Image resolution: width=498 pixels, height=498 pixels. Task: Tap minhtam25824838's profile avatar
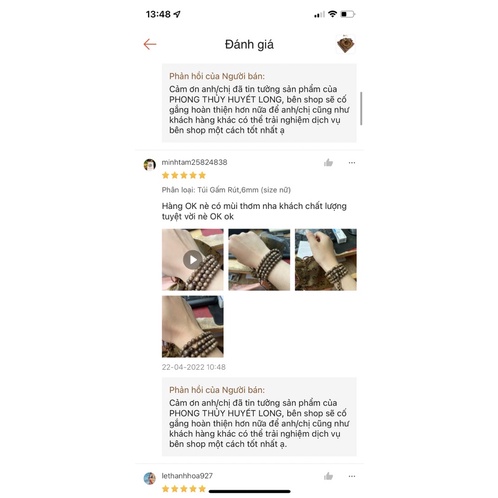click(x=150, y=165)
